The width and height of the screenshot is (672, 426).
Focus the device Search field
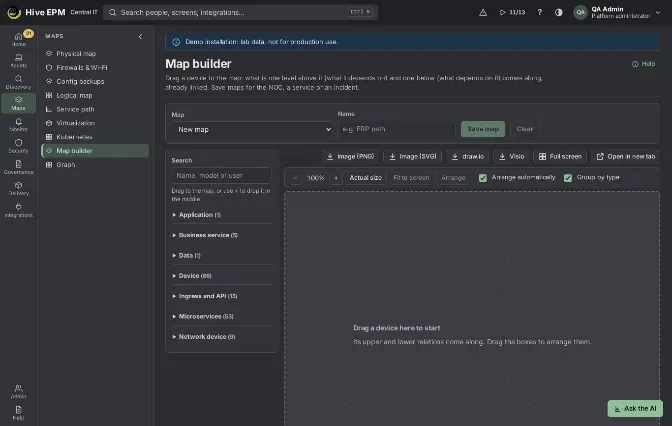point(221,175)
